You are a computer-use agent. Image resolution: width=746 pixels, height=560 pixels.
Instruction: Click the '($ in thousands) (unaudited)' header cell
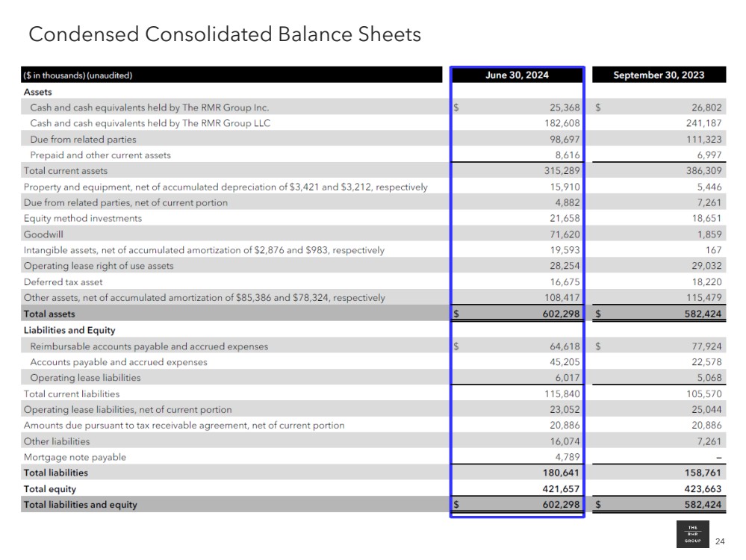pos(78,75)
